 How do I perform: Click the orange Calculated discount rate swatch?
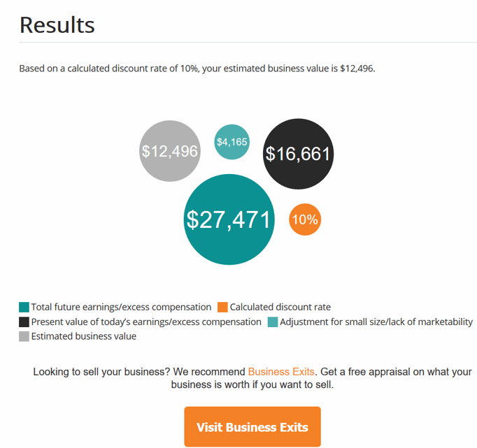pos(223,307)
